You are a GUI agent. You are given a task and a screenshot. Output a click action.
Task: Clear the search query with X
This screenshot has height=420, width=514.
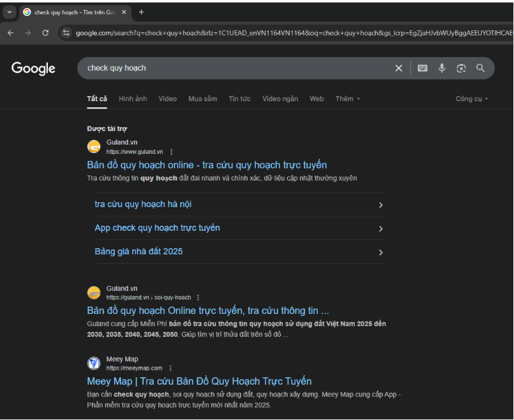coord(399,68)
